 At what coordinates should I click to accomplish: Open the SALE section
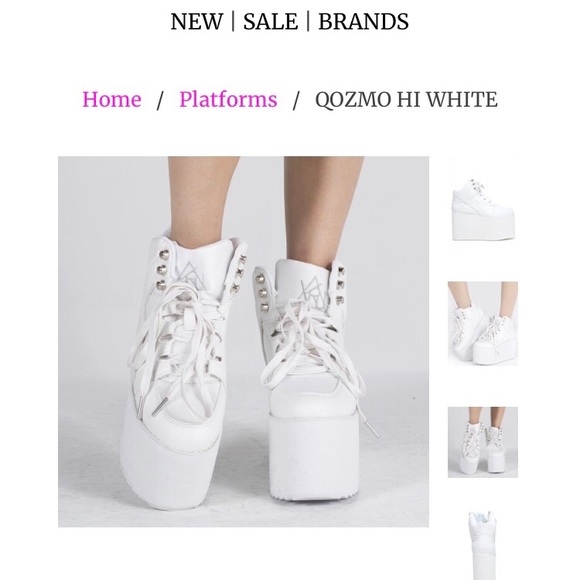270,21
